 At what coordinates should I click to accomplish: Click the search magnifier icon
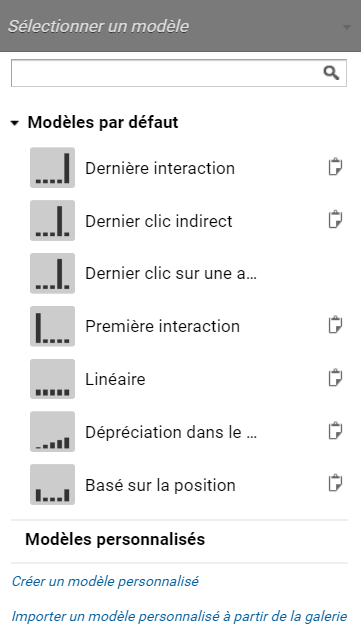click(x=331, y=73)
